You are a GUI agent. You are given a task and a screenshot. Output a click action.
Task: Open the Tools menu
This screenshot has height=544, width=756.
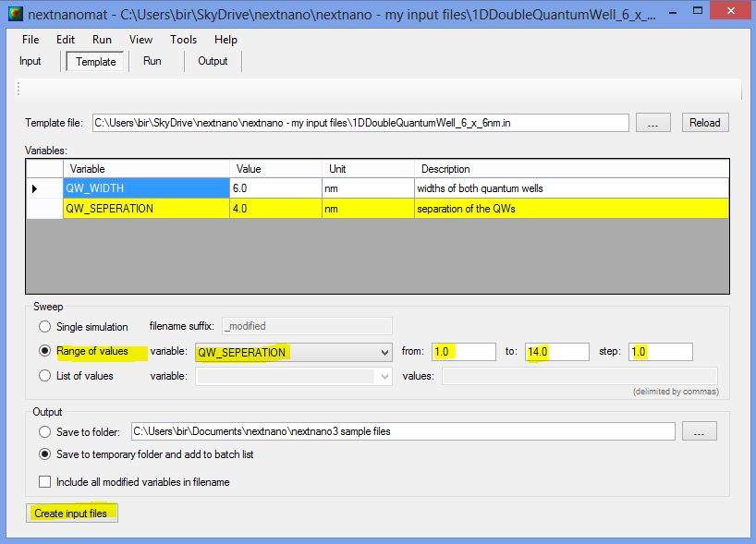click(x=183, y=40)
